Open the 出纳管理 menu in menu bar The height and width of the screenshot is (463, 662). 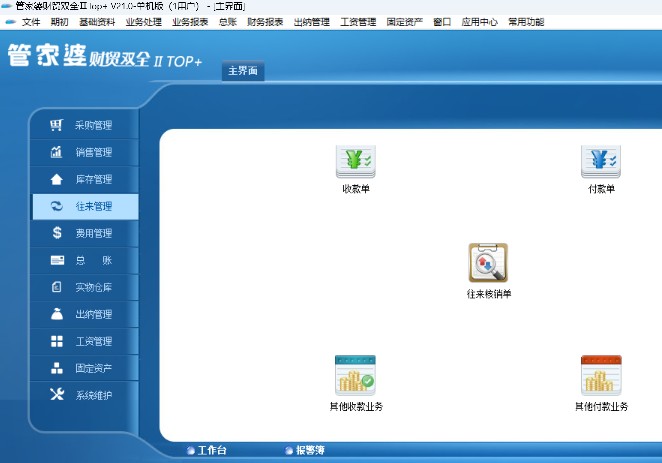[312, 22]
